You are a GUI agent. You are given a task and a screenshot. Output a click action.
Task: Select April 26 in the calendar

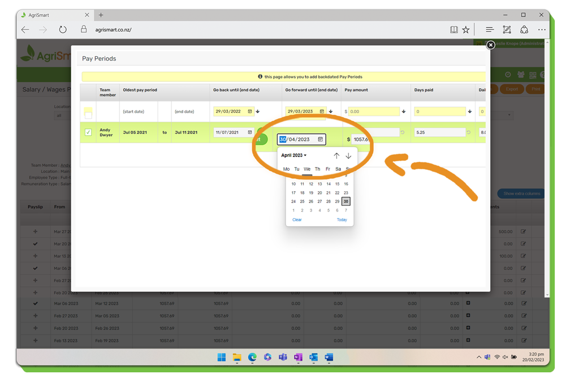tap(311, 201)
